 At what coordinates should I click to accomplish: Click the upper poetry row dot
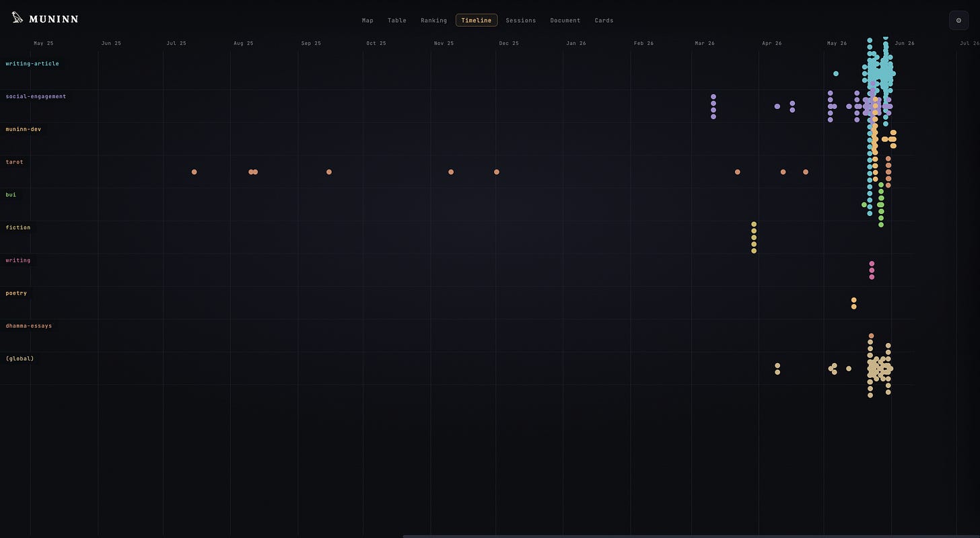point(853,300)
